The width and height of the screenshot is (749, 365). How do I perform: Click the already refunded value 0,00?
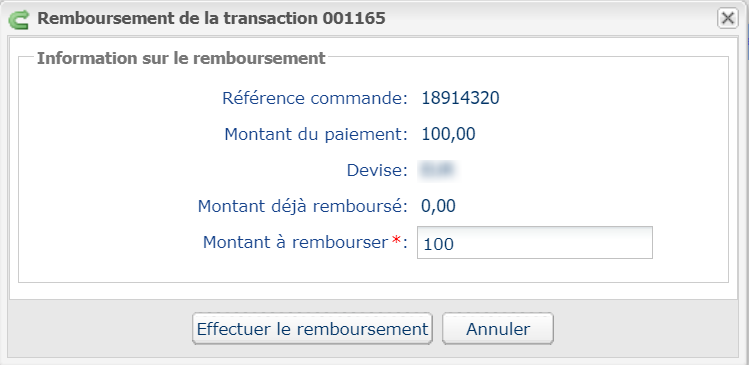click(x=439, y=206)
